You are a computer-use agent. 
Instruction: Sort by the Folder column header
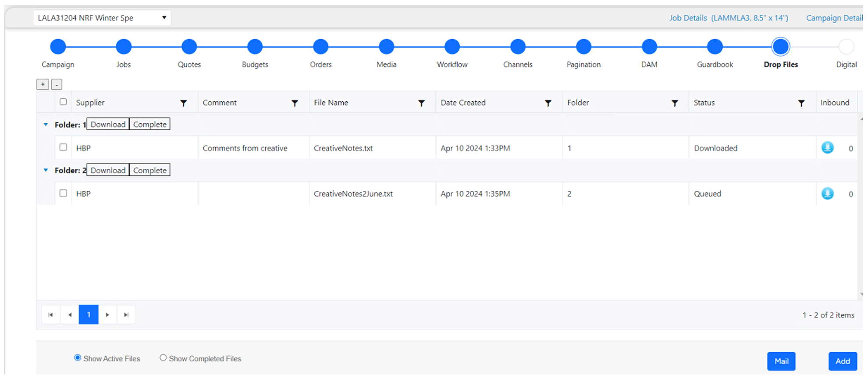[578, 103]
